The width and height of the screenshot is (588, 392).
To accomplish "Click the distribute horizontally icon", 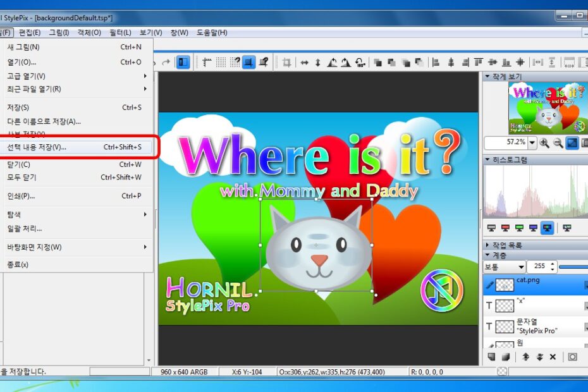I will 538,62.
